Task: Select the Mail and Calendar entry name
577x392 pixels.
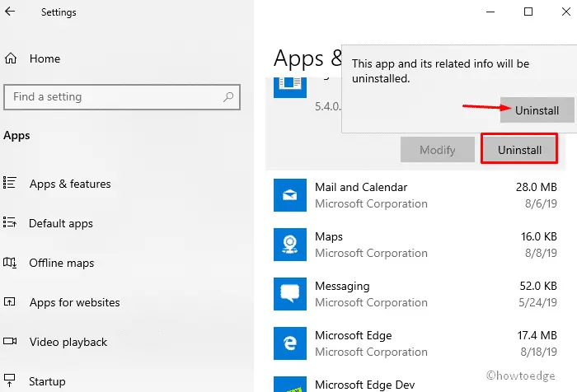Action: [361, 188]
